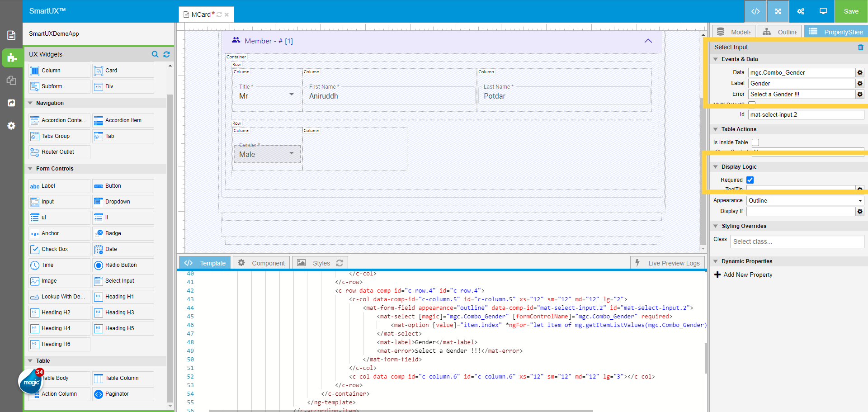868x412 pixels.
Task: Uncheck the Required checkbox under Display Logic
Action: coord(750,180)
